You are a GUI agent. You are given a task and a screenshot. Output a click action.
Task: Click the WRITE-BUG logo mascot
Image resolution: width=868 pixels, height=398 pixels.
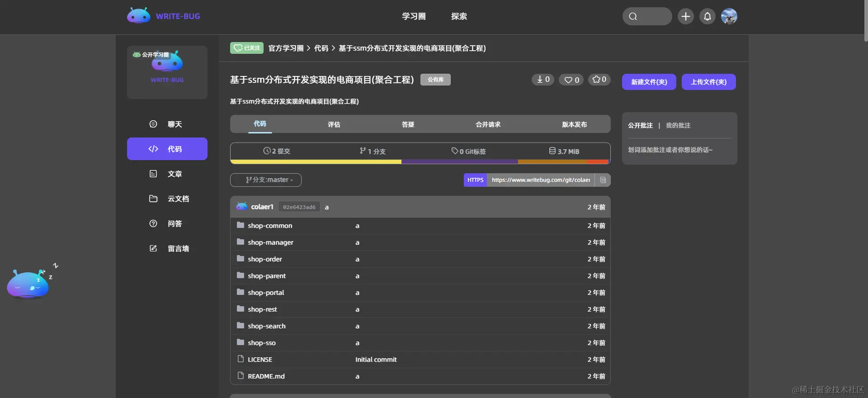click(139, 16)
